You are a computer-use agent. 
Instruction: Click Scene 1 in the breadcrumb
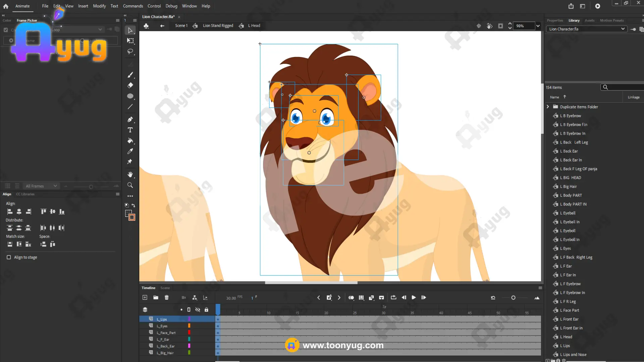pos(181,25)
